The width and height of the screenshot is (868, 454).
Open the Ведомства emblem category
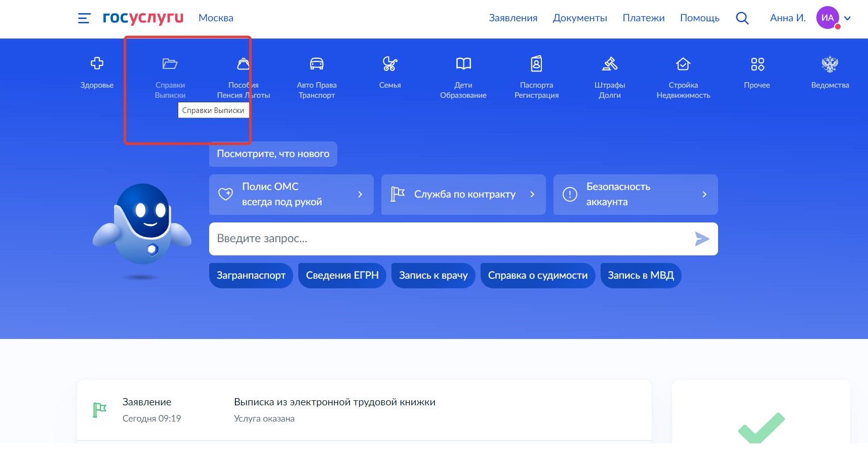(830, 73)
